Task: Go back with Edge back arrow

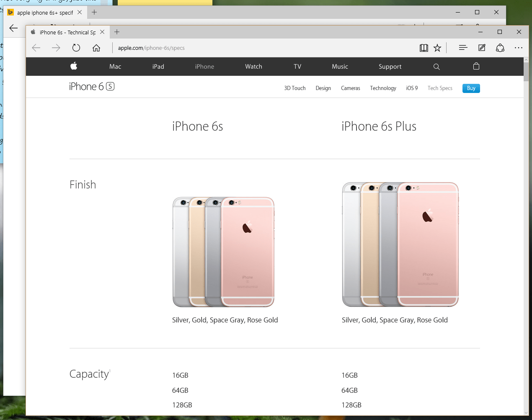Action: 36,48
